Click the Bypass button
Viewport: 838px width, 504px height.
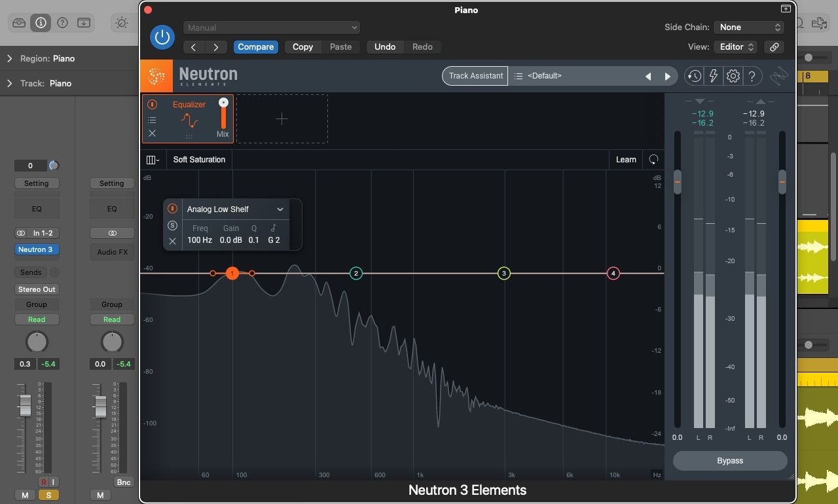point(729,460)
